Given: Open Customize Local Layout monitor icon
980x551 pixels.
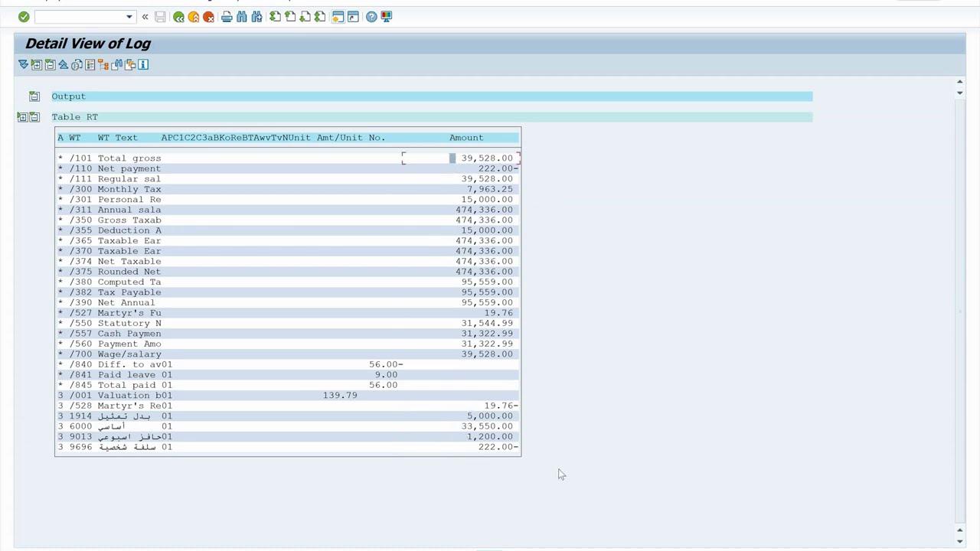Looking at the screenshot, I should pyautogui.click(x=387, y=17).
